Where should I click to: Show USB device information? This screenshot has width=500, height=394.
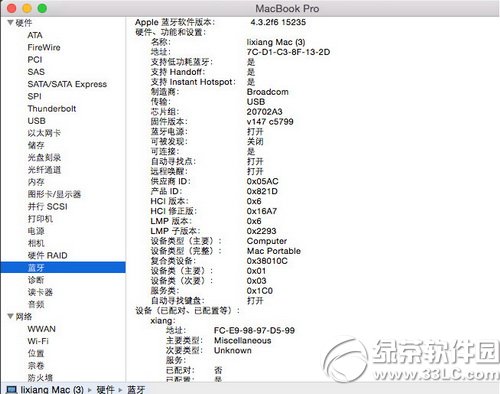[x=36, y=121]
